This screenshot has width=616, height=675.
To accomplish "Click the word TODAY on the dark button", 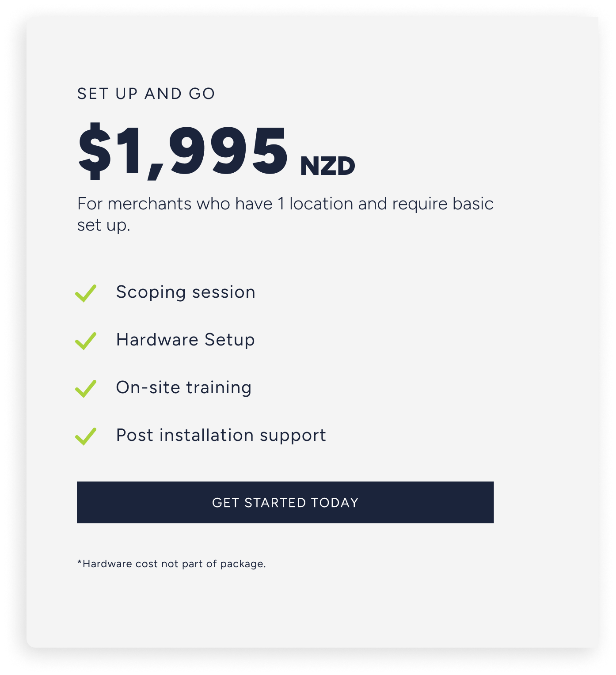I will coord(335,503).
